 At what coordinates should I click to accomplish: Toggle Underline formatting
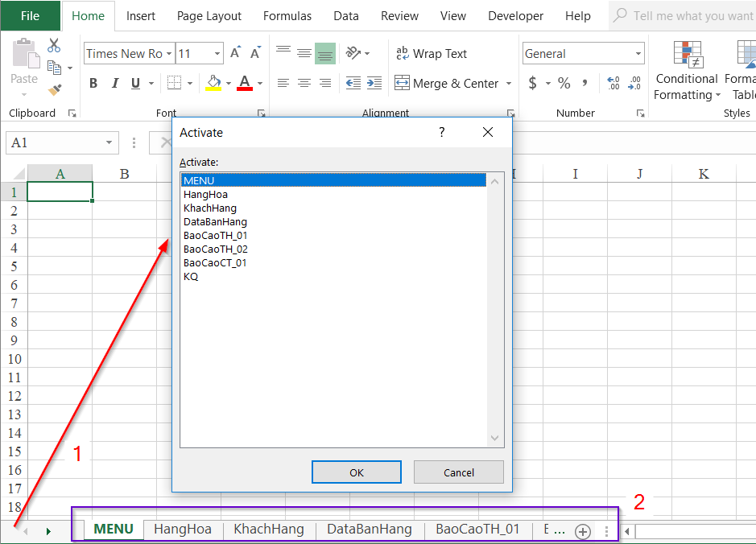(136, 84)
